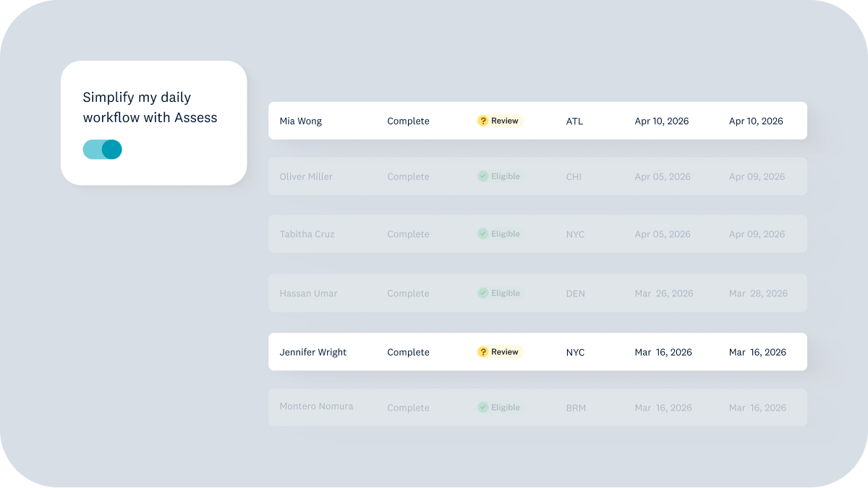
Task: Click Montero Nomura's name
Action: (316, 407)
